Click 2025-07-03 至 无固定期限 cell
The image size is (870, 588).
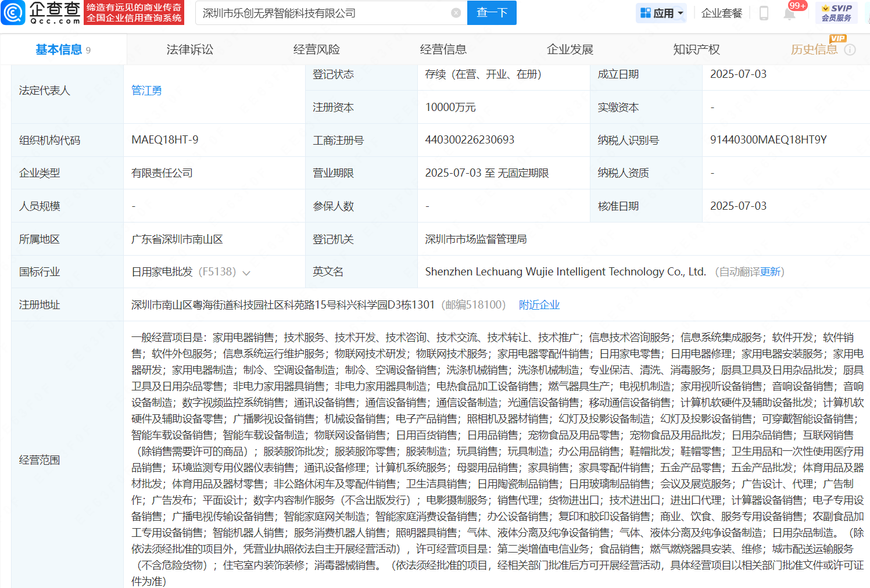point(487,173)
